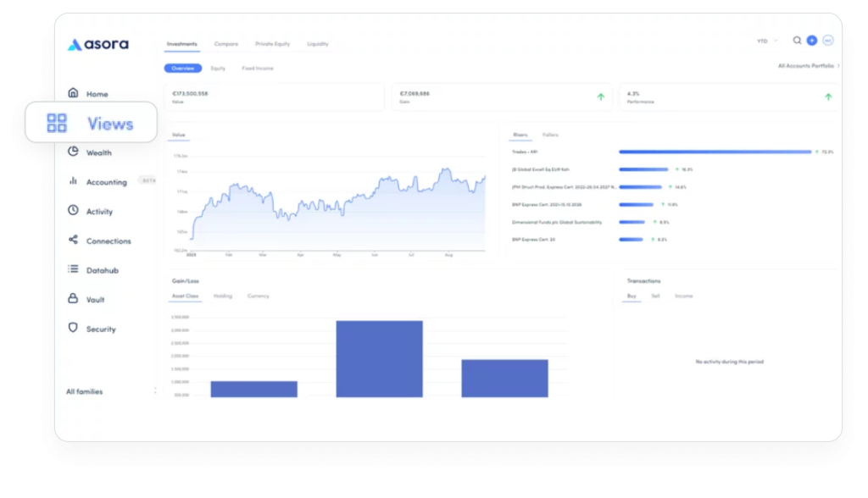Click the tallest bar in Gain/Loss chart

click(x=379, y=358)
